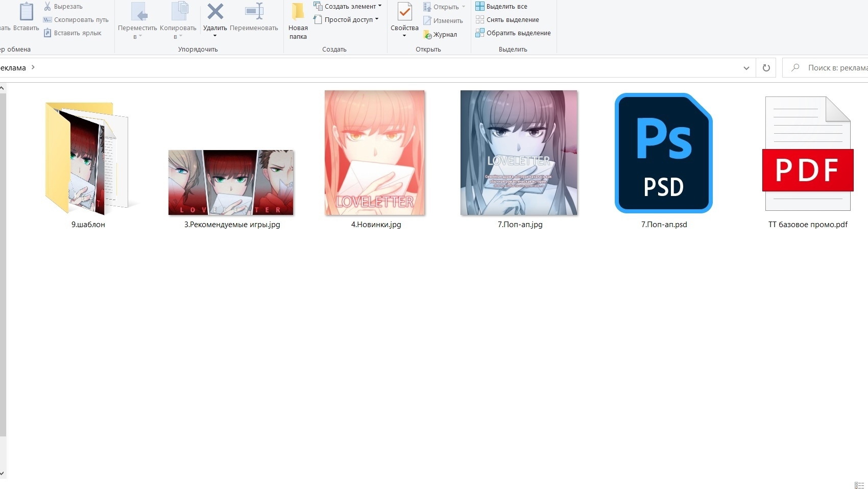Click the label ТТ базовое промо.pdf

[x=808, y=225]
